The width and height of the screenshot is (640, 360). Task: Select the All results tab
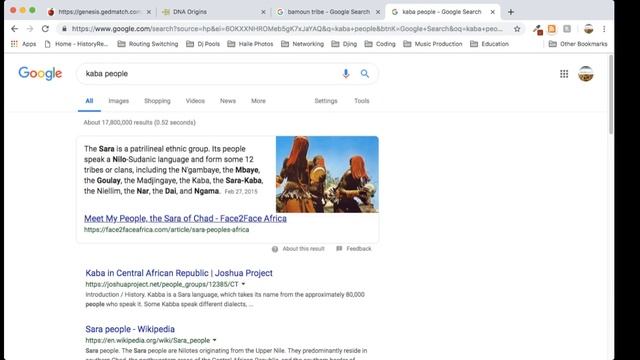(89, 101)
